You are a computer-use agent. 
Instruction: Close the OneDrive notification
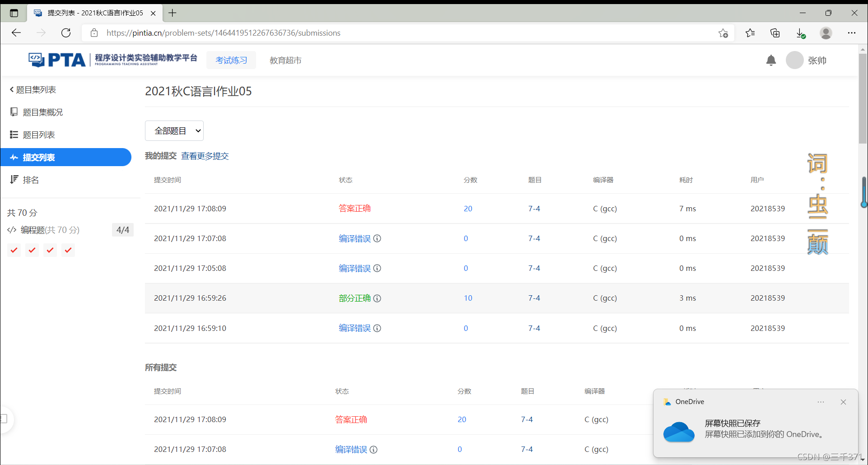(843, 402)
